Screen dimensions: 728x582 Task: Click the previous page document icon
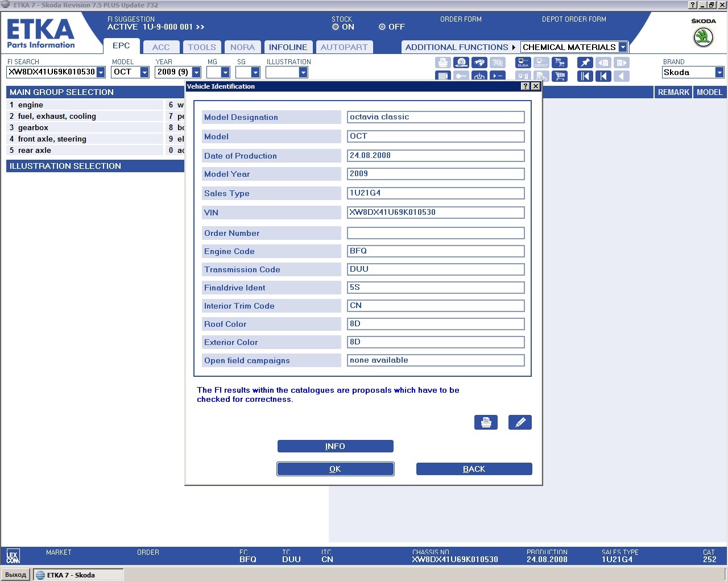603,63
